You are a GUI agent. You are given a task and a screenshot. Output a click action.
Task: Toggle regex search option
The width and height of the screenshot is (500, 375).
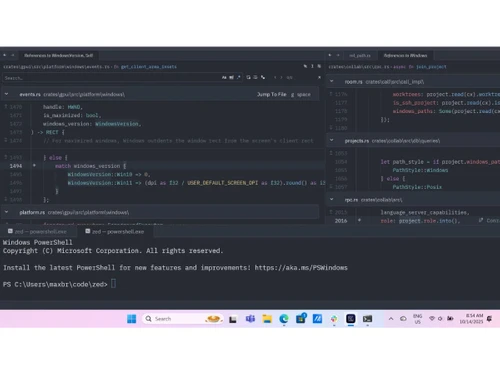pos(239,77)
